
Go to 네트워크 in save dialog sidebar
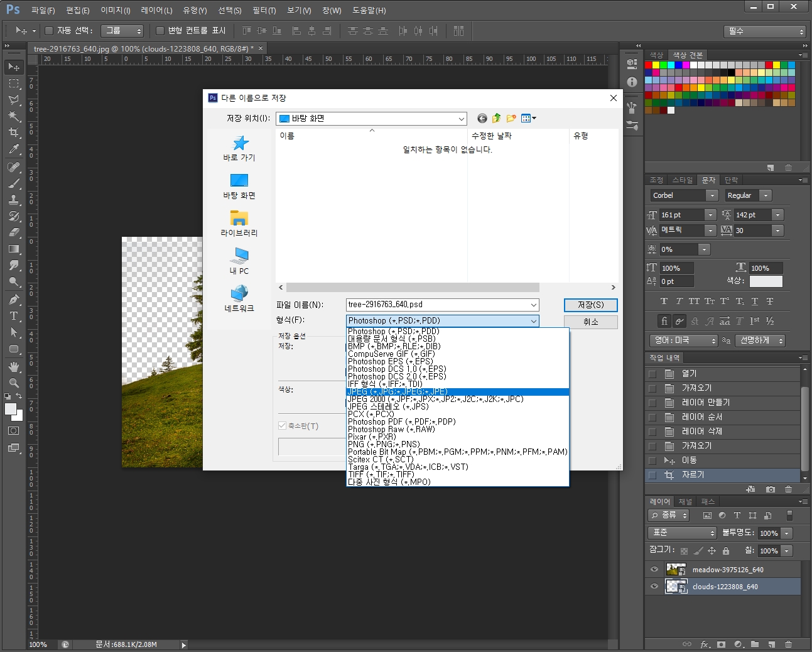click(x=239, y=299)
